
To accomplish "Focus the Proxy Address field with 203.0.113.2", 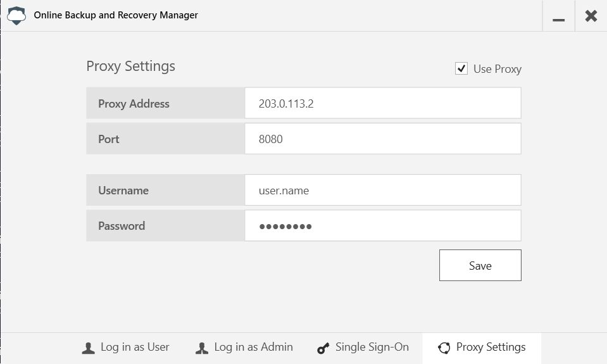I will pos(383,103).
